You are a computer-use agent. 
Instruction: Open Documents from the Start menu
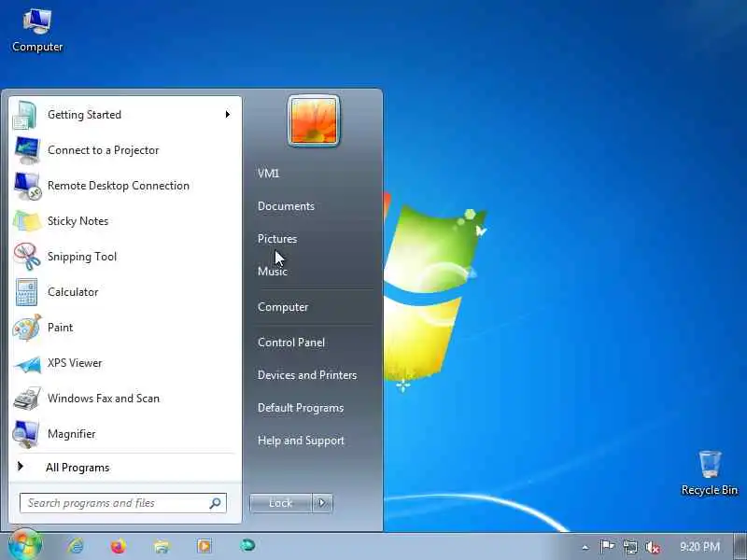click(x=286, y=206)
